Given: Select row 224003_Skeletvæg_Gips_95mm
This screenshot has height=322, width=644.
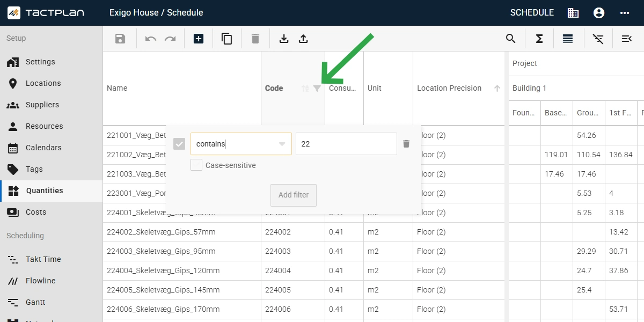Looking at the screenshot, I should point(182,251).
